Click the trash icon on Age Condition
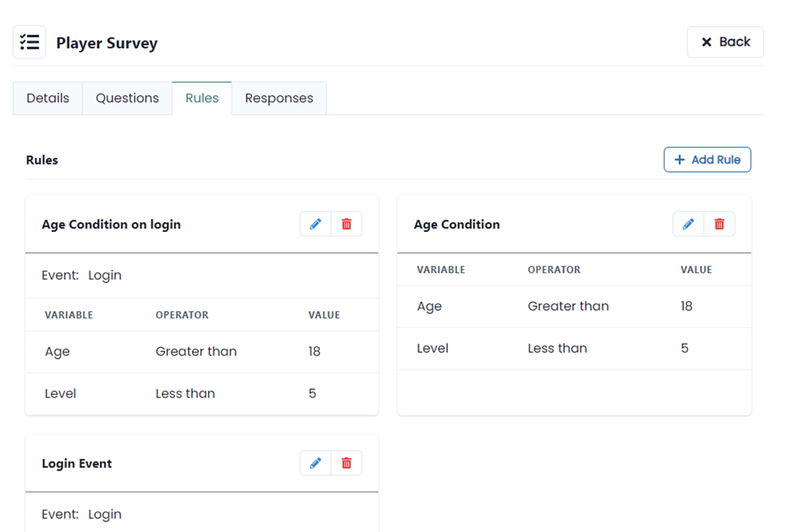 (x=719, y=224)
